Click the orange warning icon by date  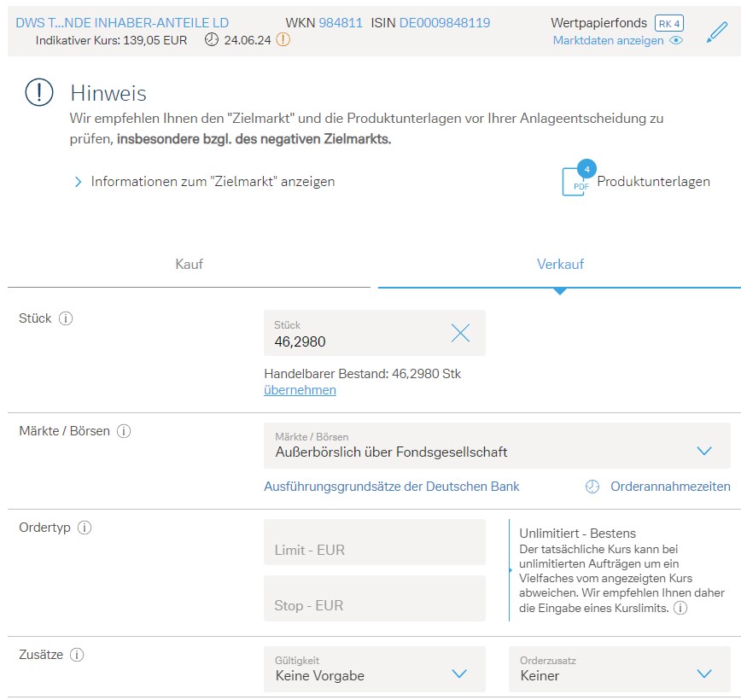tap(283, 40)
